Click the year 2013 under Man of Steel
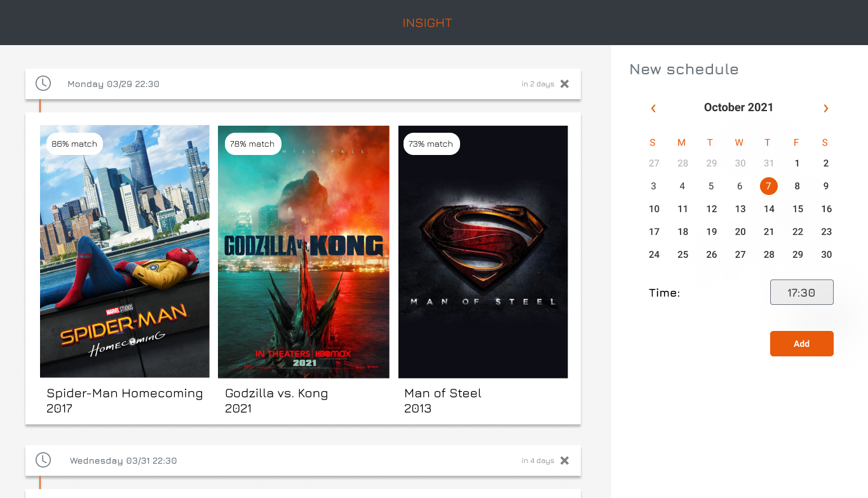 (x=417, y=408)
